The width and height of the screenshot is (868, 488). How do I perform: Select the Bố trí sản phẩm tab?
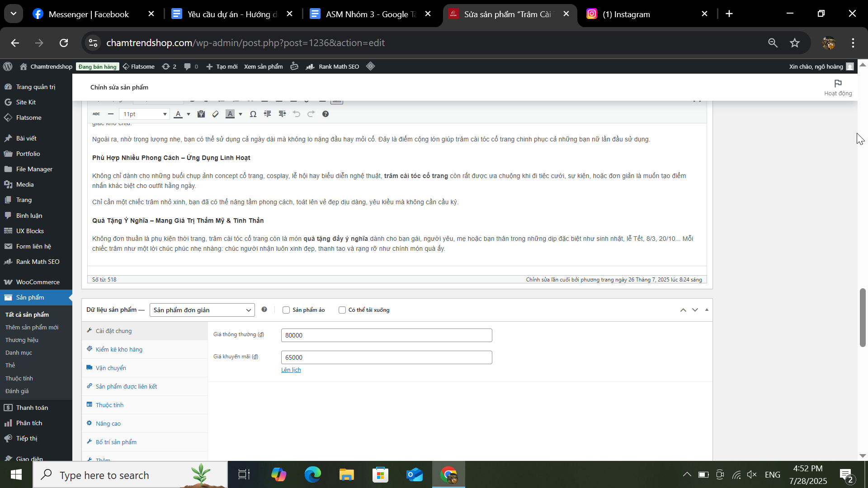point(145,442)
